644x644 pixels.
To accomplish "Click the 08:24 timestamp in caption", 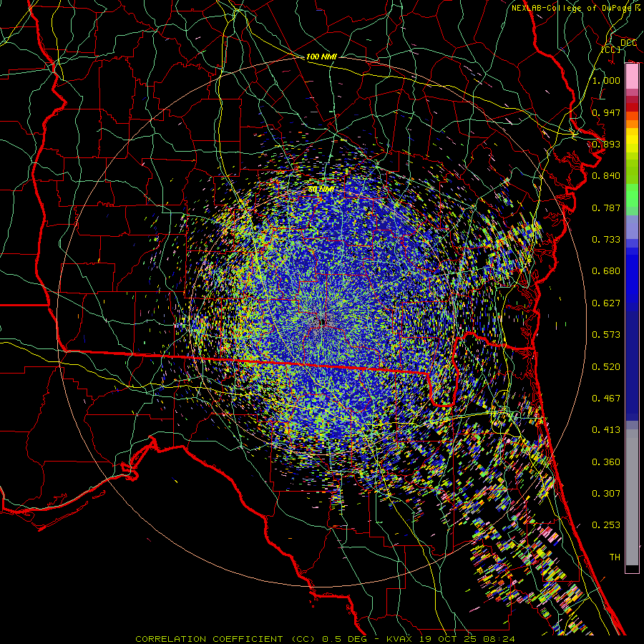I will [499, 639].
